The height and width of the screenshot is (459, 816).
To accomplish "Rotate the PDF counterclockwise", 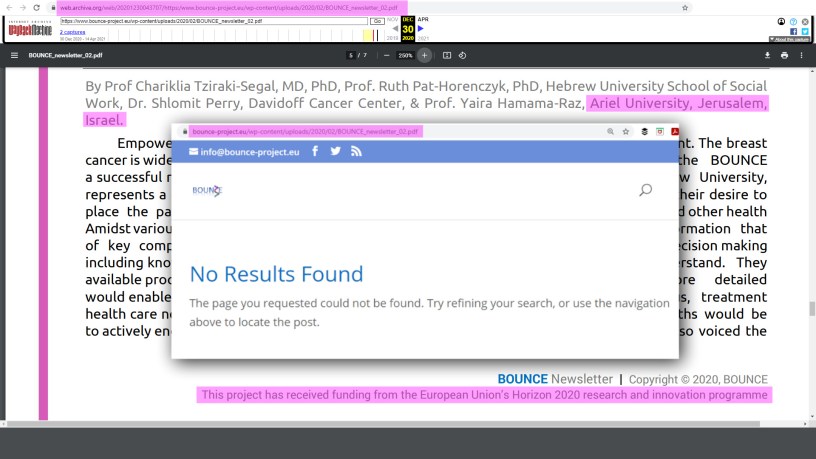I will (461, 54).
